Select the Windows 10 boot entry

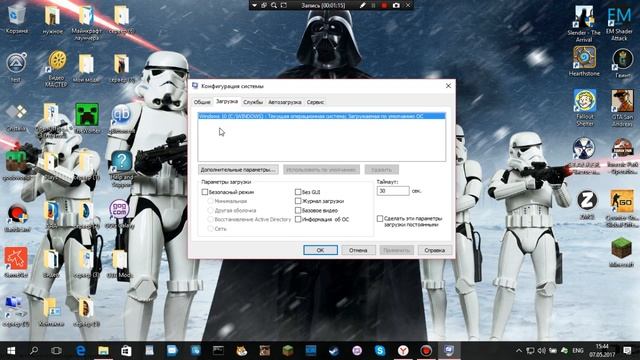[x=322, y=116]
